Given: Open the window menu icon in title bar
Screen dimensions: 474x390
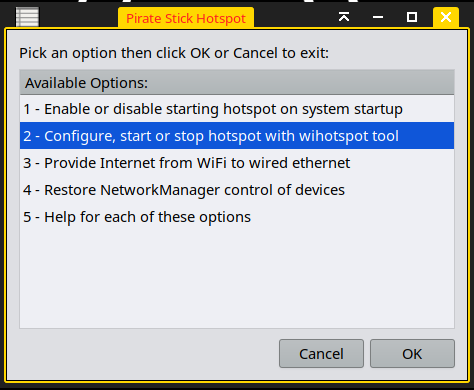Looking at the screenshot, I should (27, 17).
